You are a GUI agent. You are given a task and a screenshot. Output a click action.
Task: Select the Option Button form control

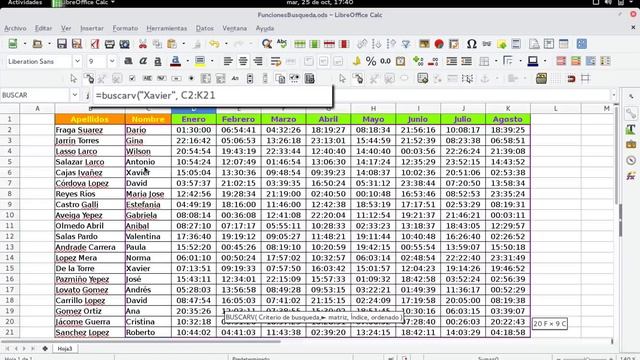pyautogui.click(x=191, y=78)
